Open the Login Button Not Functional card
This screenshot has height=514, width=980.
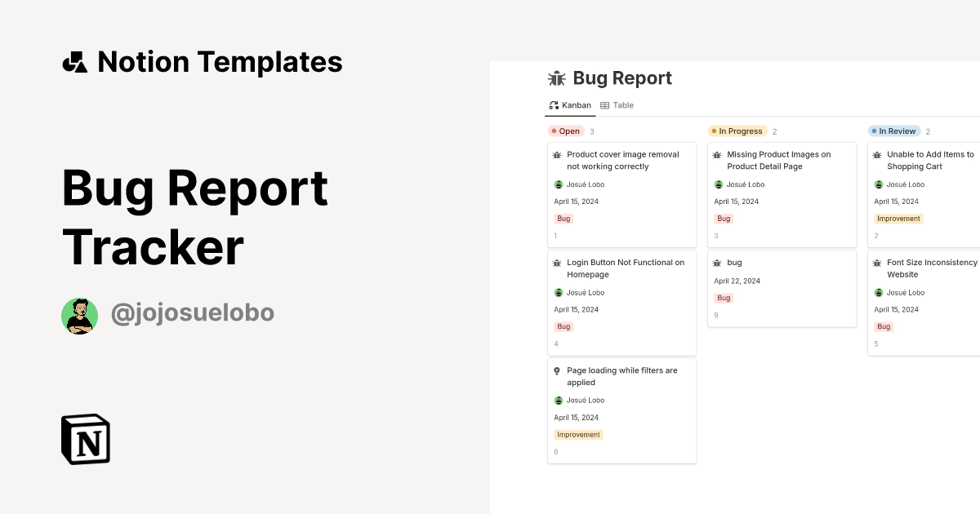tap(622, 302)
